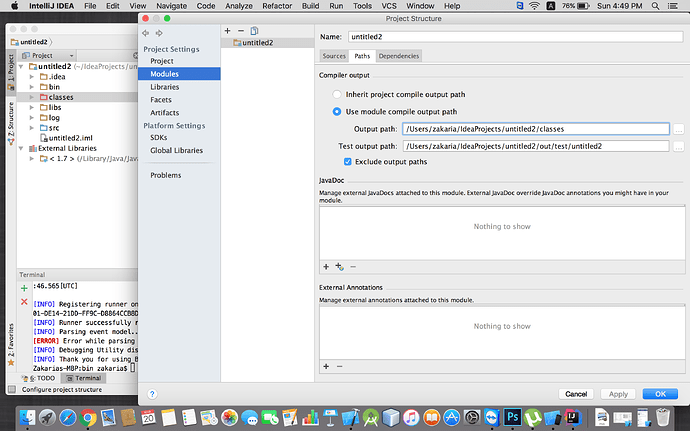Open the VCS menu
Screen dimensions: 690x431
[x=389, y=6]
